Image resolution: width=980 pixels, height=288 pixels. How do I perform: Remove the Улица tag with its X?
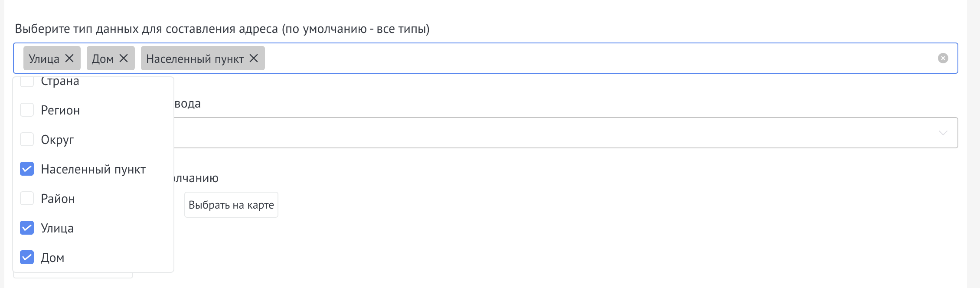point(69,58)
